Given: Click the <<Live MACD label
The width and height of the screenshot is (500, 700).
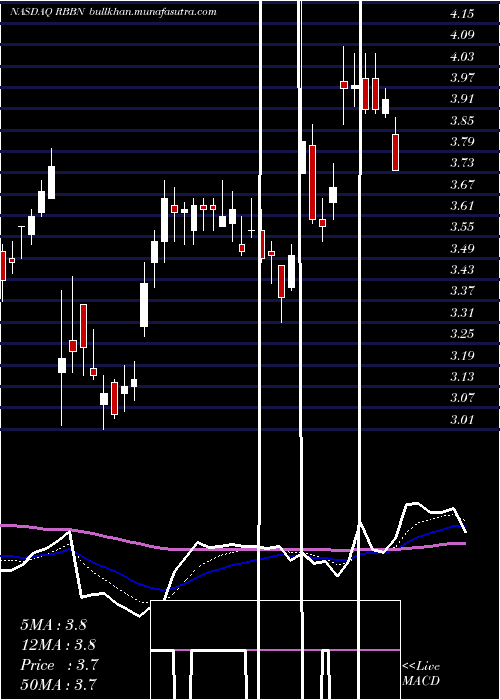Looking at the screenshot, I should pos(421,674).
